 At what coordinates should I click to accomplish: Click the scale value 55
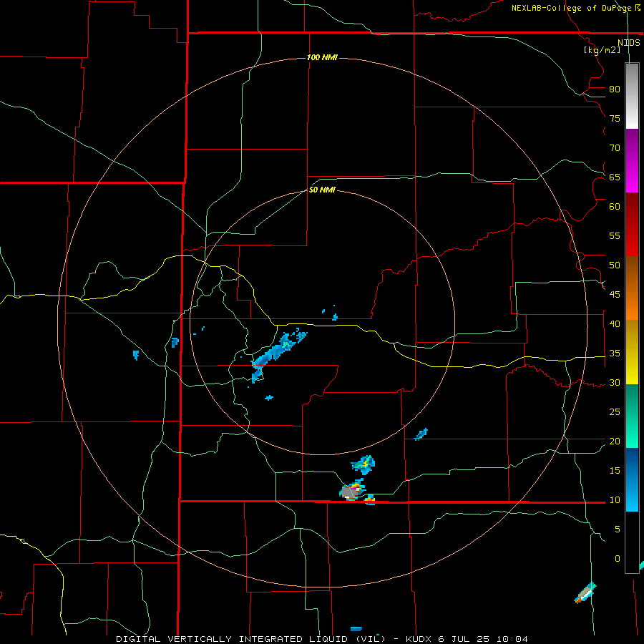tap(615, 235)
